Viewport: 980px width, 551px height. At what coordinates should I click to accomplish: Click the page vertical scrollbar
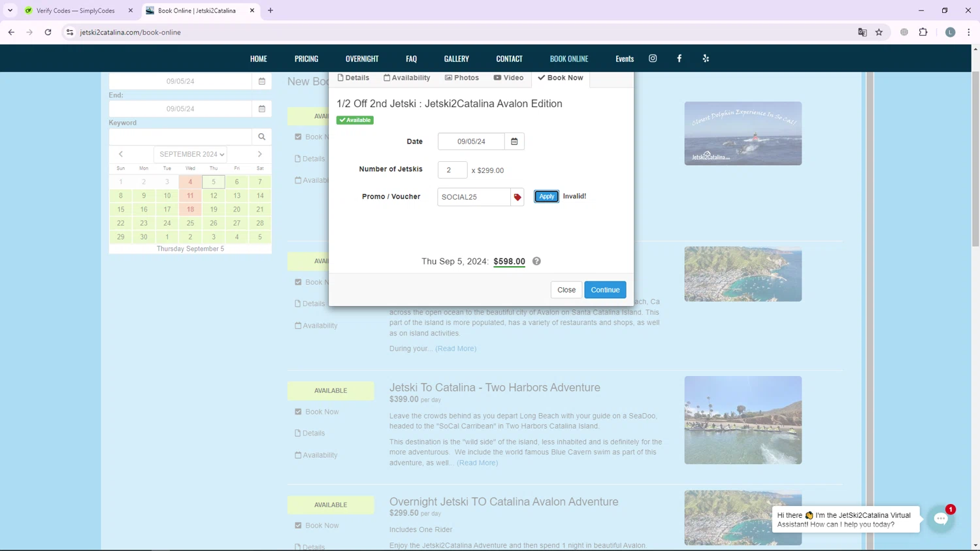point(975,159)
